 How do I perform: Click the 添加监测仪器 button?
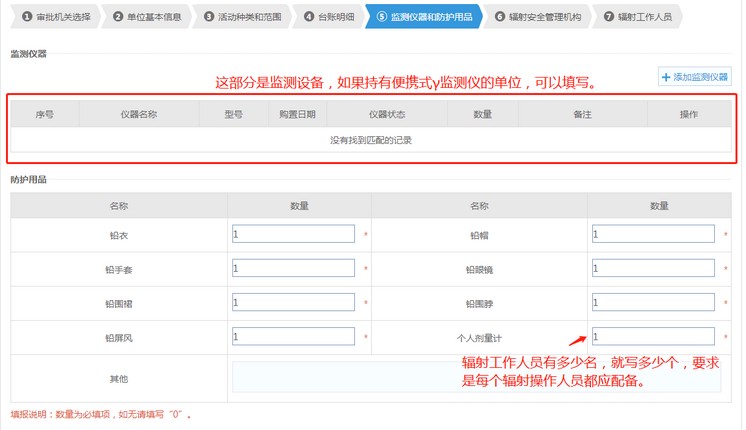pyautogui.click(x=695, y=77)
